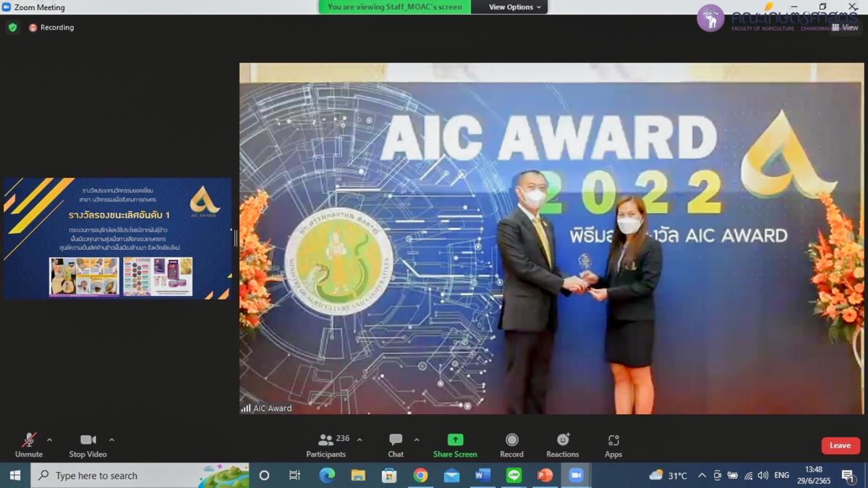Click the green encryption shield icon
Image resolution: width=868 pixels, height=488 pixels.
(12, 28)
